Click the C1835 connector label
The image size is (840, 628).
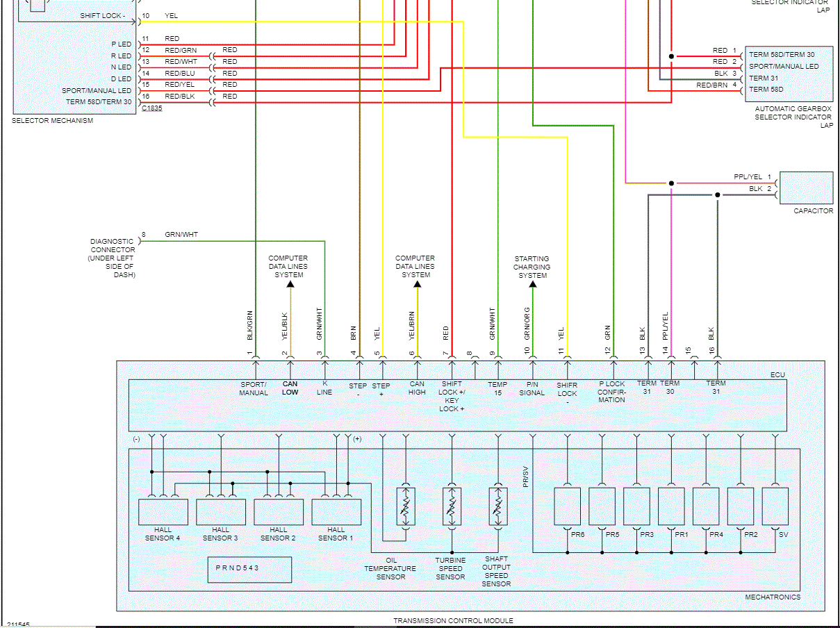152,108
